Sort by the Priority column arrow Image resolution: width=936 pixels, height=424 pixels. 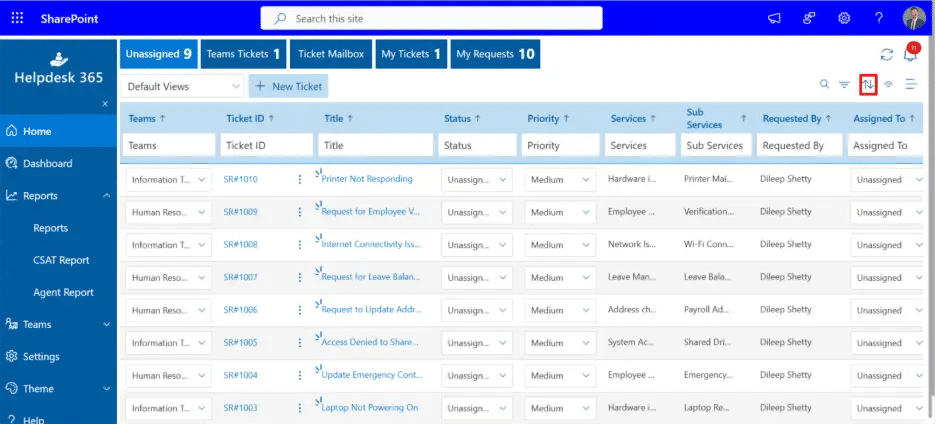566,119
